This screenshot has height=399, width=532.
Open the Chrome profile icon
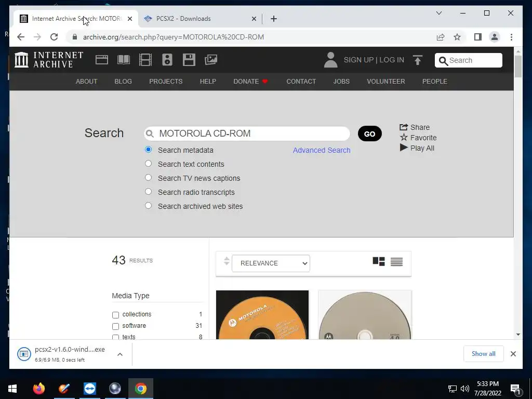(x=495, y=37)
